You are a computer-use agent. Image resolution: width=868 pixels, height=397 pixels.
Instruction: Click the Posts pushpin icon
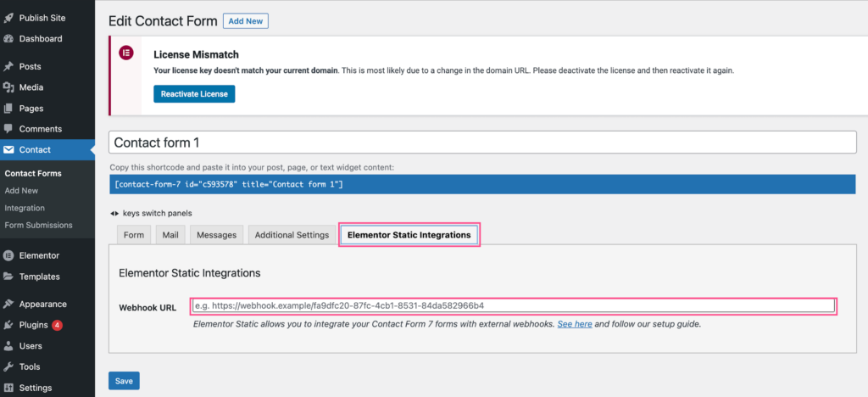pyautogui.click(x=8, y=66)
